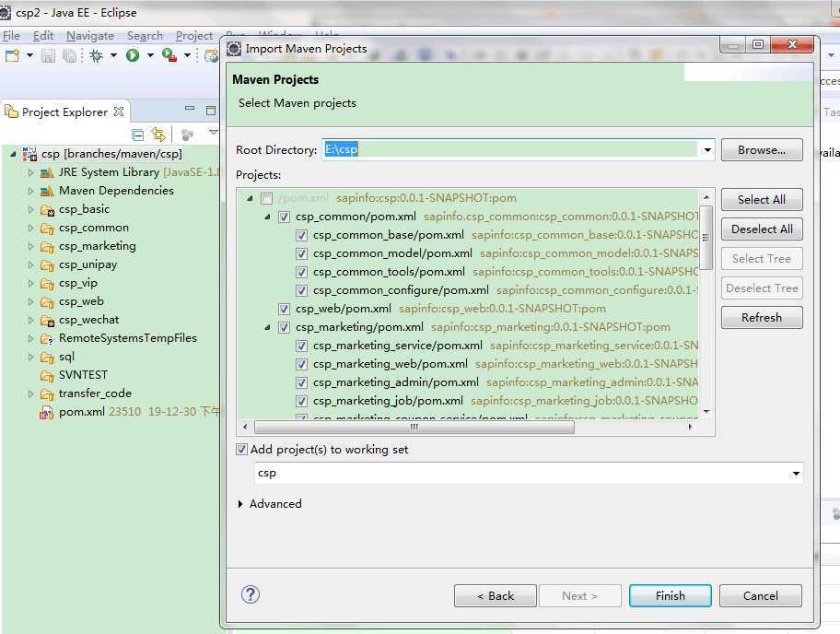Close the Project Explorer view tab
The image size is (840, 634).
pos(119,111)
